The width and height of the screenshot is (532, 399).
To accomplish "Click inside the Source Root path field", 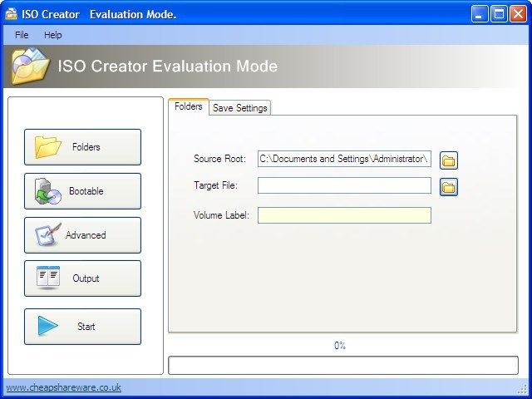I will 344,160.
